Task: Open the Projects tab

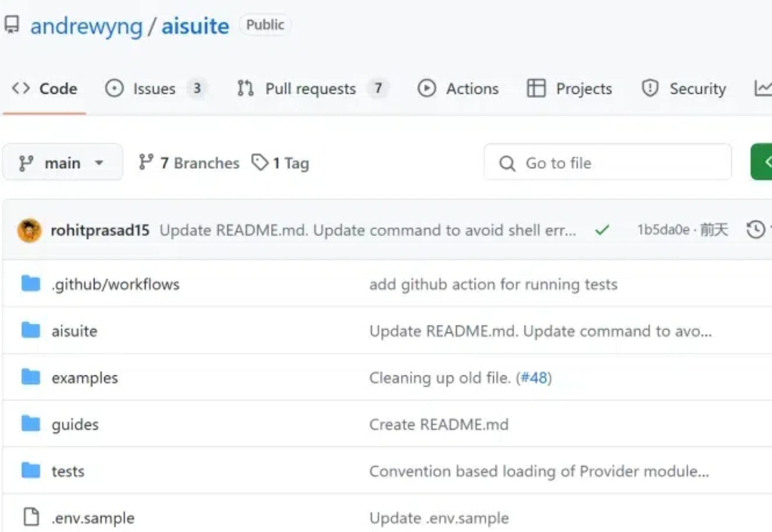Action: (569, 89)
